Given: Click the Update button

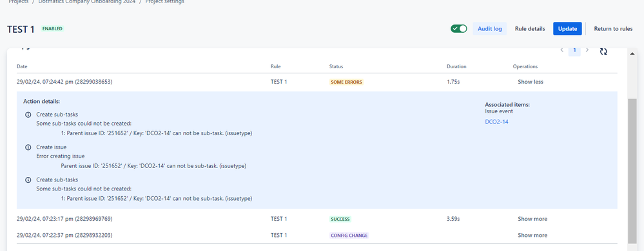Looking at the screenshot, I should [x=567, y=29].
